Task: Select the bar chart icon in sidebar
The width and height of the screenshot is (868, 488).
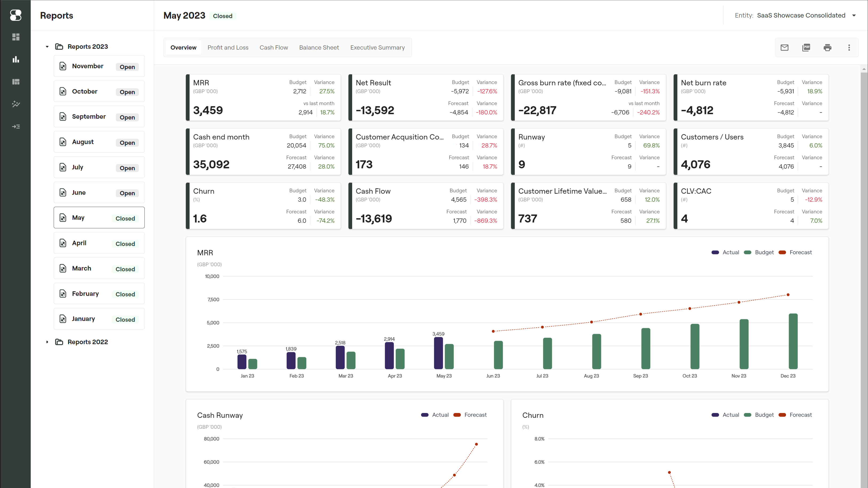Action: [x=15, y=59]
